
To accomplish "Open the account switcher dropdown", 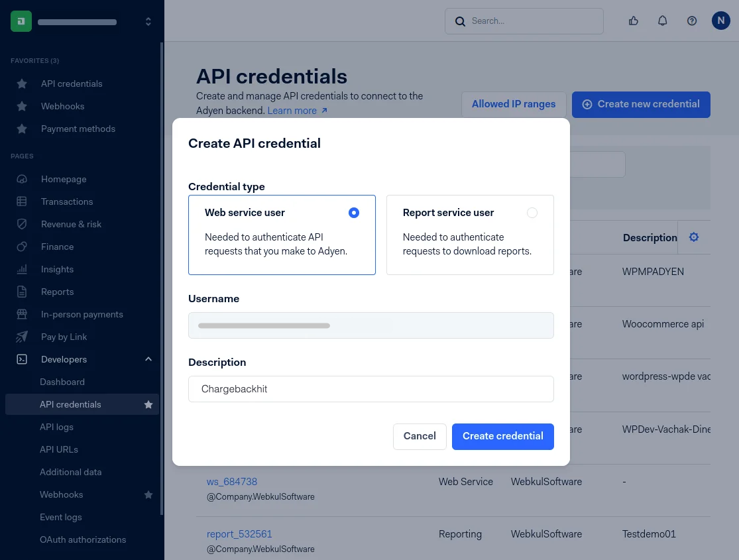I will coord(148,22).
